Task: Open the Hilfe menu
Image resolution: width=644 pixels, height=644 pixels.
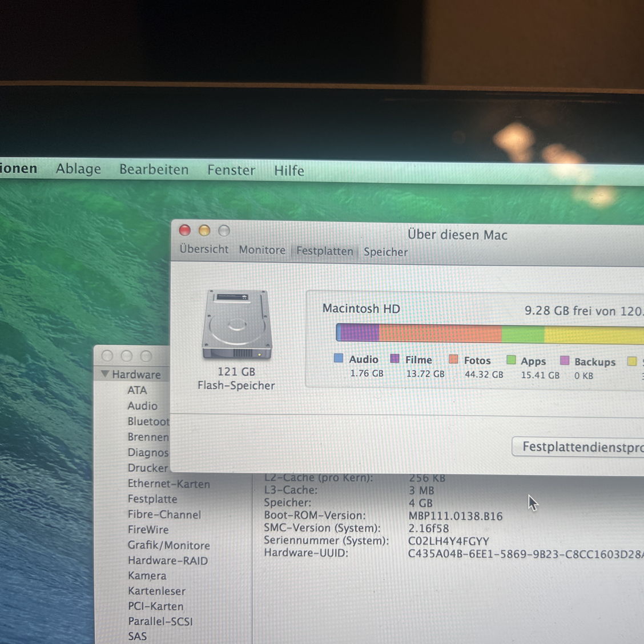Action: click(289, 171)
